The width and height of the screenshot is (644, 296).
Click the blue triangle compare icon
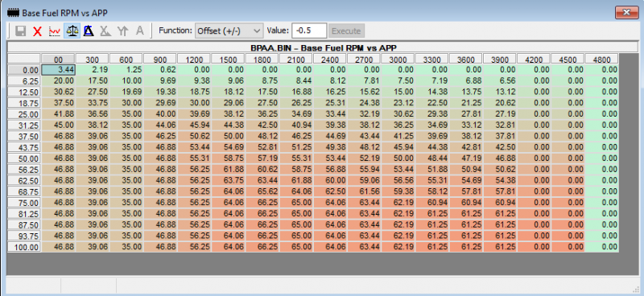89,31
